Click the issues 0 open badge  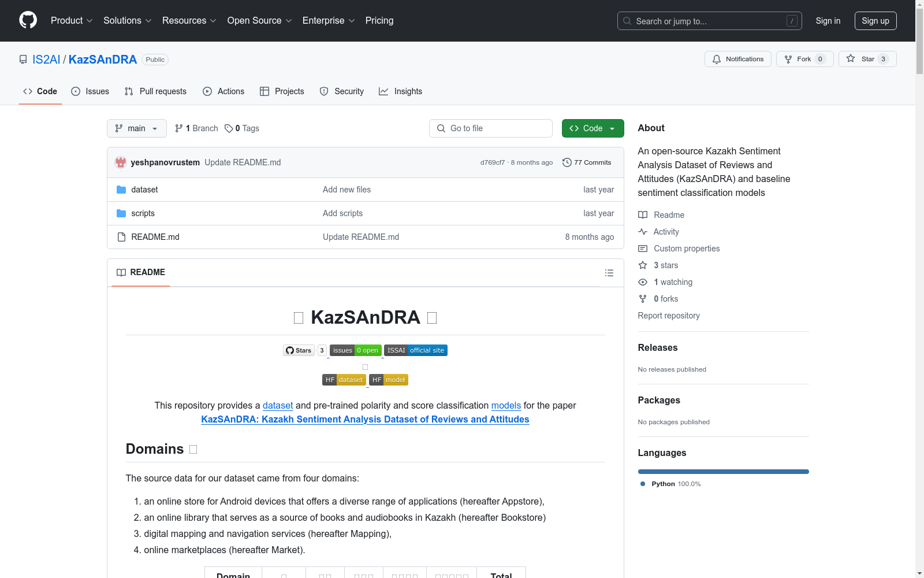[x=356, y=350]
